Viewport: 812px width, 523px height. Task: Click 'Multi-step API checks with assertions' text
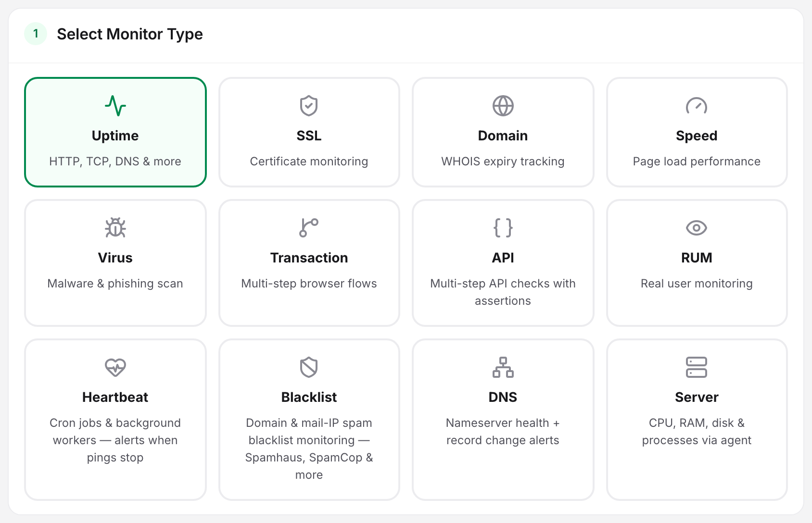click(503, 292)
